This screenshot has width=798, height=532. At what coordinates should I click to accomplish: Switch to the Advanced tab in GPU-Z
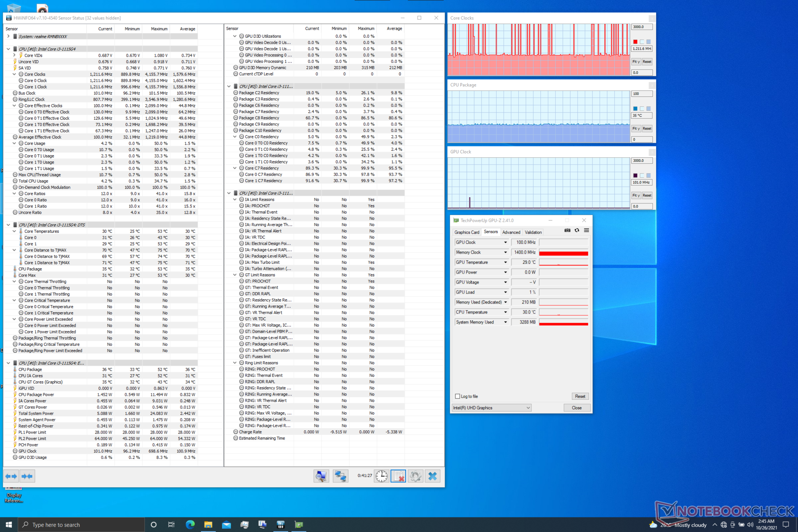[x=511, y=232]
